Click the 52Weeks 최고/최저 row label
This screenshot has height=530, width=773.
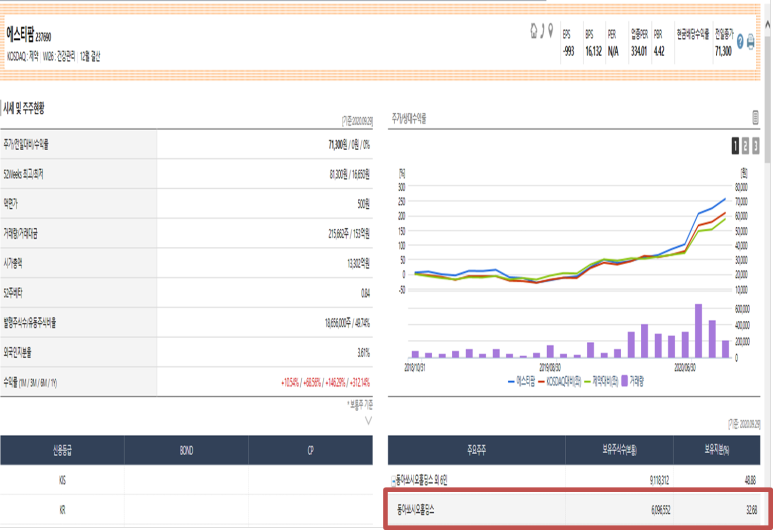[24, 174]
